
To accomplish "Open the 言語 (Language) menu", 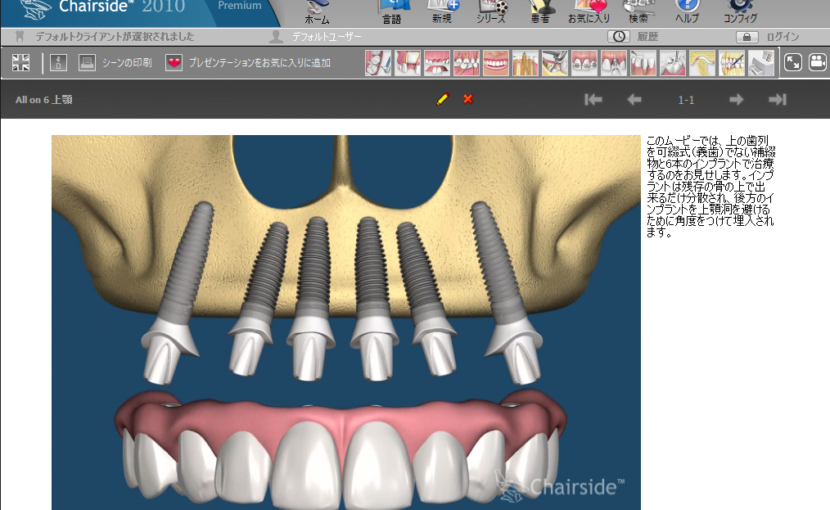I will 392,11.
